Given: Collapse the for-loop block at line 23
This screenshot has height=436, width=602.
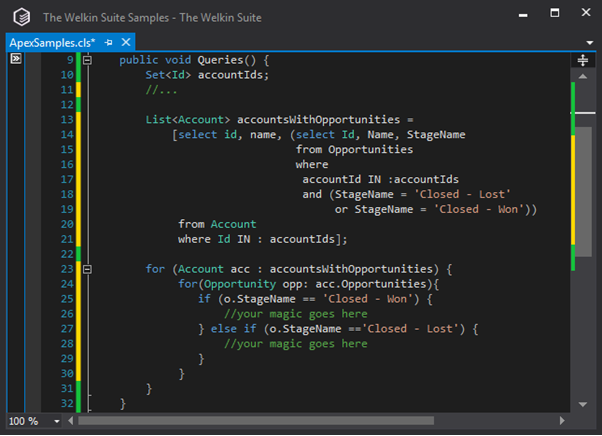Looking at the screenshot, I should (x=87, y=269).
